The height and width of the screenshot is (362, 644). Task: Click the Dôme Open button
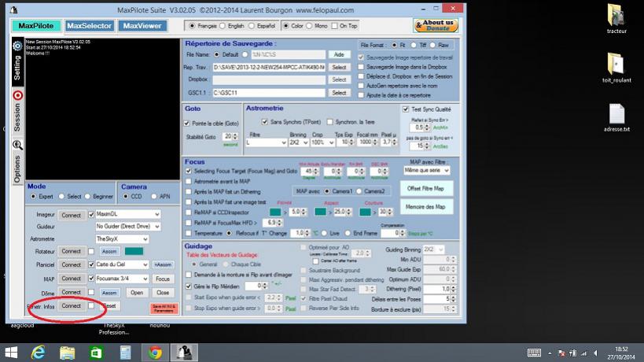pos(137,293)
